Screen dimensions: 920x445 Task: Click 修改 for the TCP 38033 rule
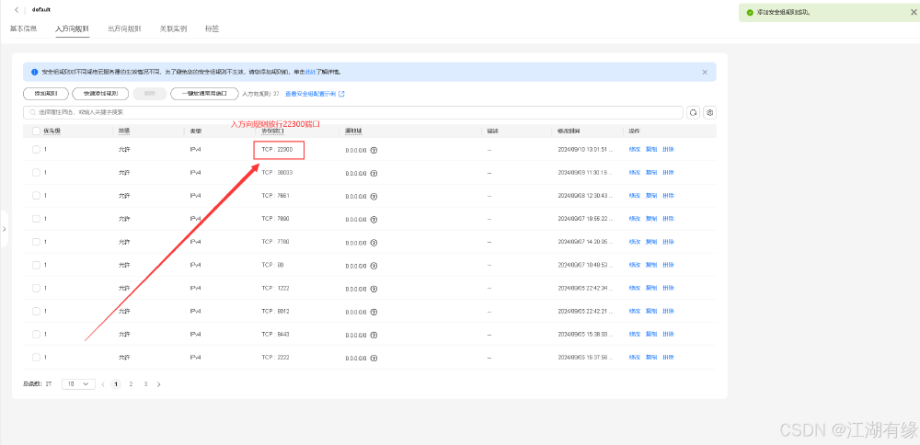click(634, 173)
